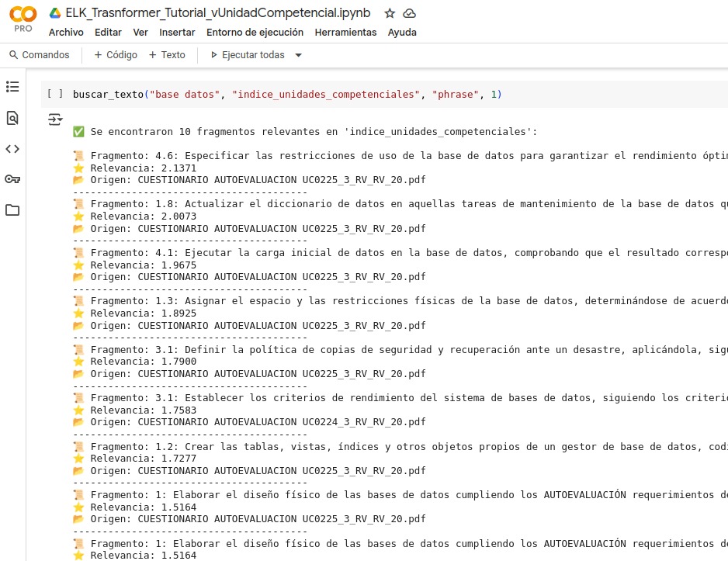Click the cloud saved status icon

410,14
